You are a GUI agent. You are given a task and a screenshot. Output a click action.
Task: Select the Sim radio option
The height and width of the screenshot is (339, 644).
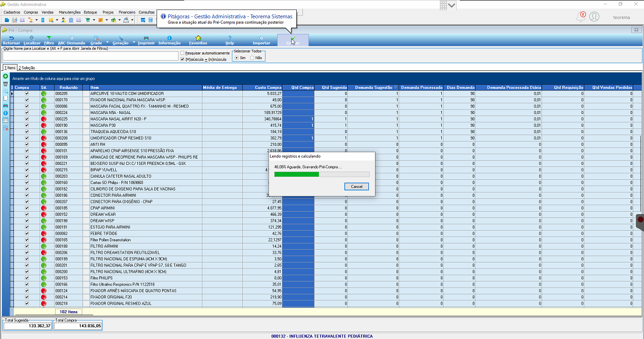coord(237,58)
